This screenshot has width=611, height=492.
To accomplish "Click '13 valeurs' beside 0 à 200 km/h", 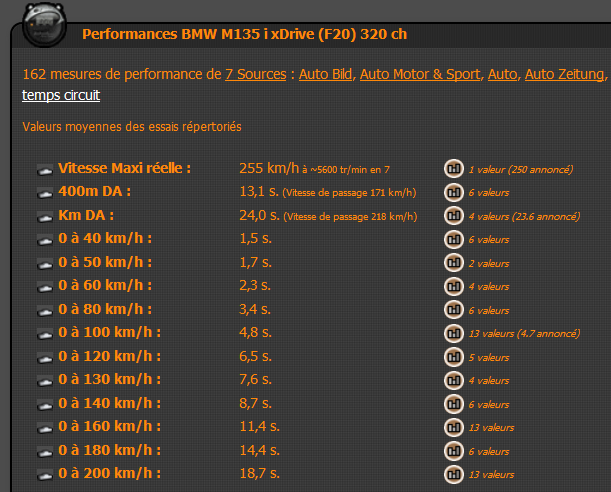I will (x=491, y=475).
